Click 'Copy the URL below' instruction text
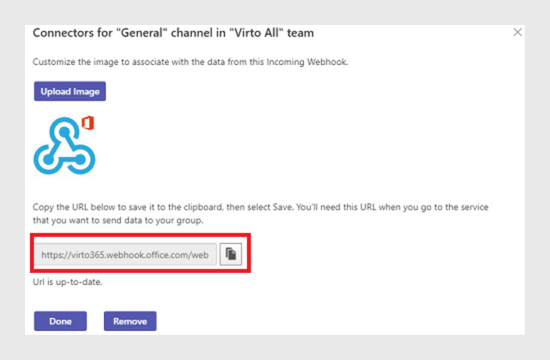 click(261, 214)
